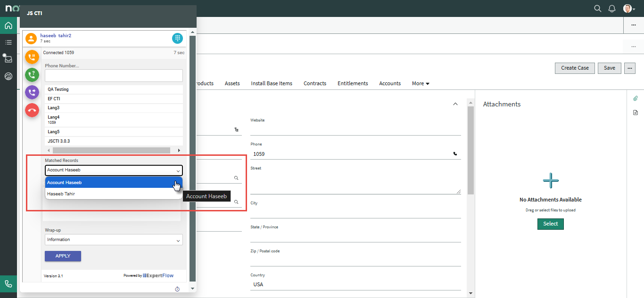Switch to the Contracts tab
Image resolution: width=644 pixels, height=298 pixels.
315,83
